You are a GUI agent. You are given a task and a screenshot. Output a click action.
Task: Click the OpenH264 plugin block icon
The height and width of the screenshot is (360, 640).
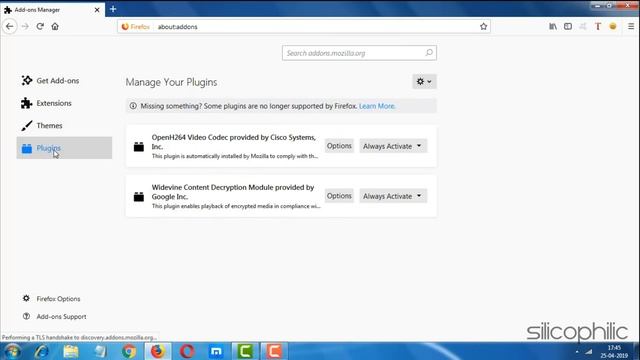(139, 147)
